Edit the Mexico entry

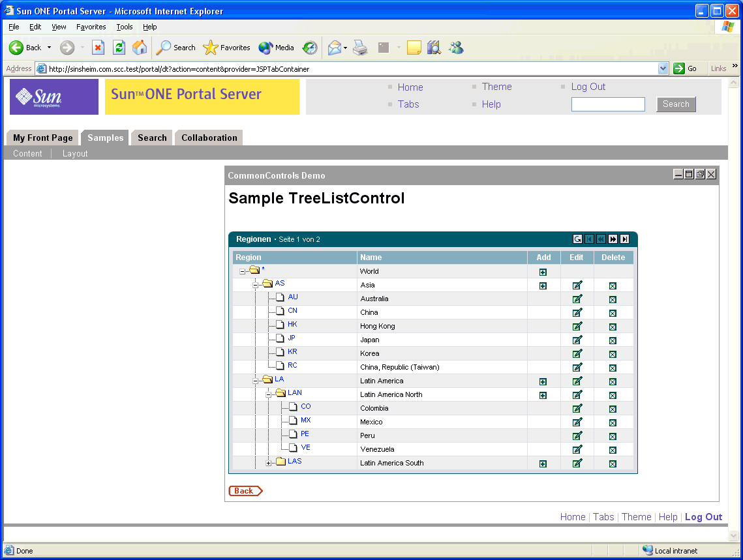(577, 422)
